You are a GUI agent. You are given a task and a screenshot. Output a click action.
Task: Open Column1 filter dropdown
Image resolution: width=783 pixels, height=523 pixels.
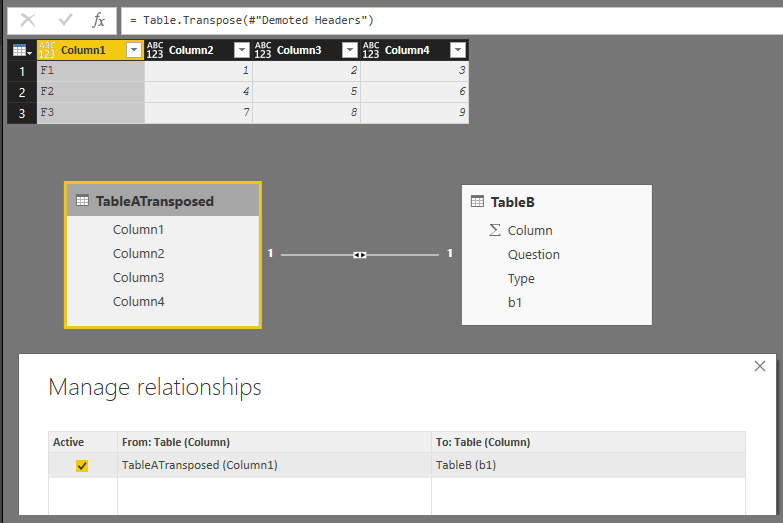pos(134,50)
